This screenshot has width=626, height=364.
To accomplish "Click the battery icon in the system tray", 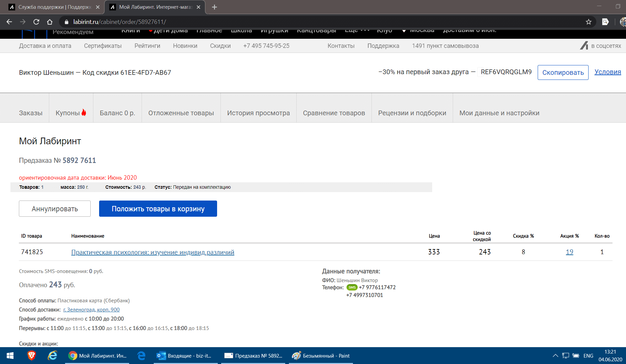I will [x=576, y=356].
